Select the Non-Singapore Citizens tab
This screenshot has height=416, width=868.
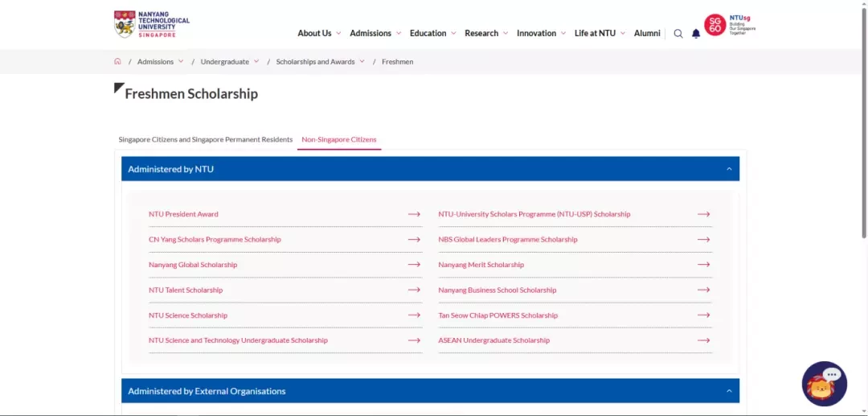click(339, 139)
